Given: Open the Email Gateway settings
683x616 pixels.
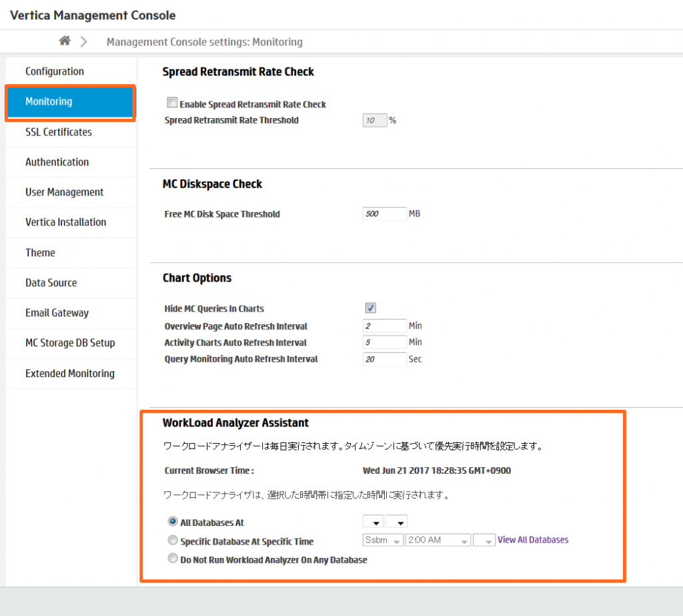Looking at the screenshot, I should (x=57, y=313).
